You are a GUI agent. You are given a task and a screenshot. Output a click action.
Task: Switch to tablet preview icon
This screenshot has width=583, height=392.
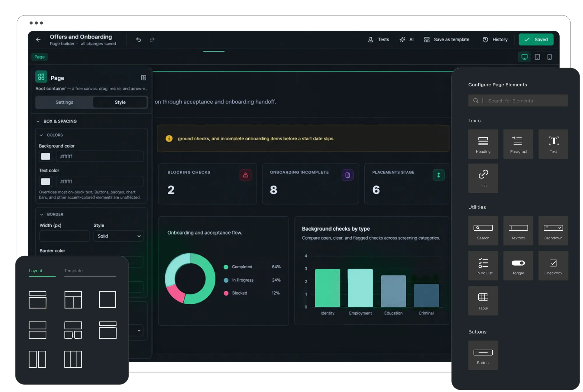(537, 57)
